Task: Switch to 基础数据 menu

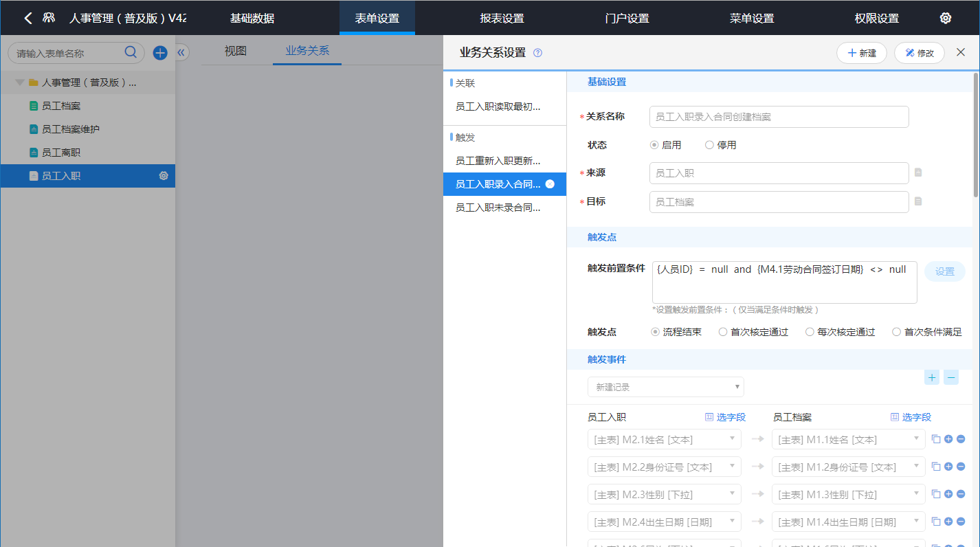Action: pyautogui.click(x=252, y=19)
